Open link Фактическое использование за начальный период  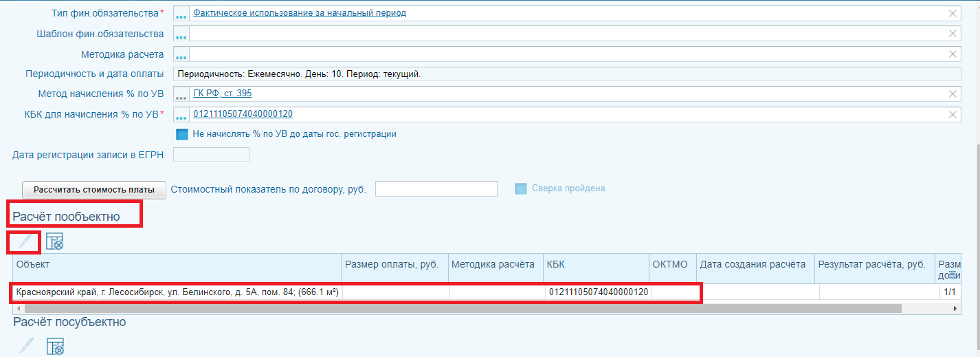click(299, 13)
